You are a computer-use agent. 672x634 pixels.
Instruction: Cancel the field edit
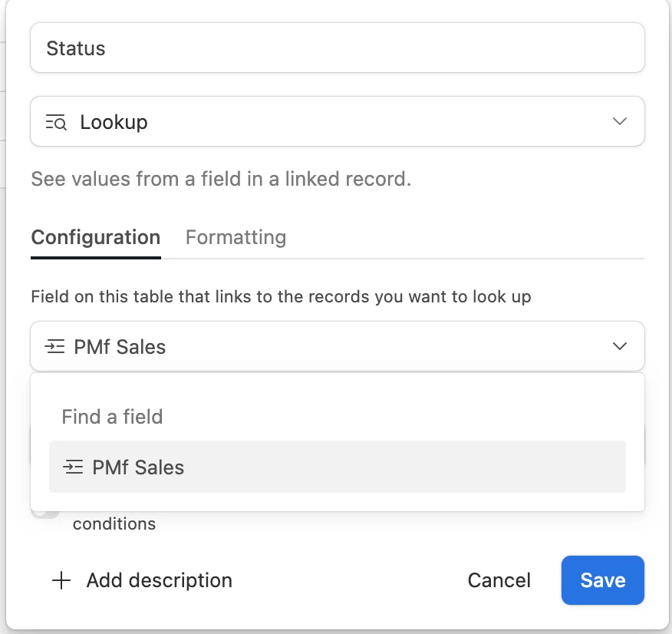click(499, 580)
